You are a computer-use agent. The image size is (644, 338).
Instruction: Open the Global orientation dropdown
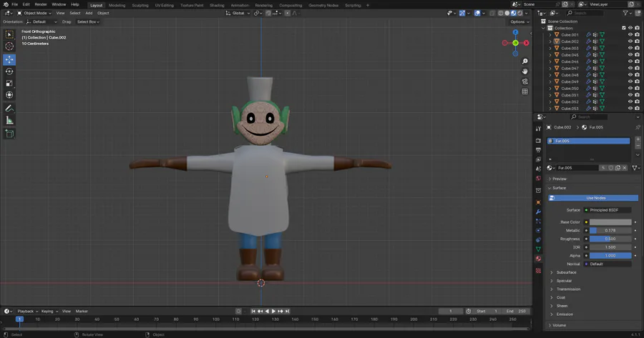(238, 13)
